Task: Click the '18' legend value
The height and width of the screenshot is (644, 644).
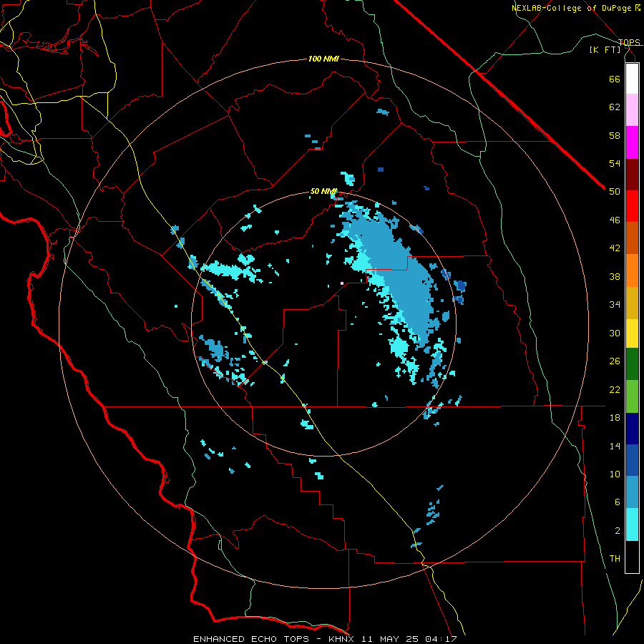Action: pos(615,418)
